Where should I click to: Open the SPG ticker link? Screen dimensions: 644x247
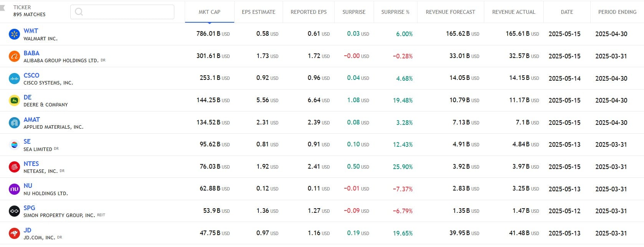click(x=29, y=208)
